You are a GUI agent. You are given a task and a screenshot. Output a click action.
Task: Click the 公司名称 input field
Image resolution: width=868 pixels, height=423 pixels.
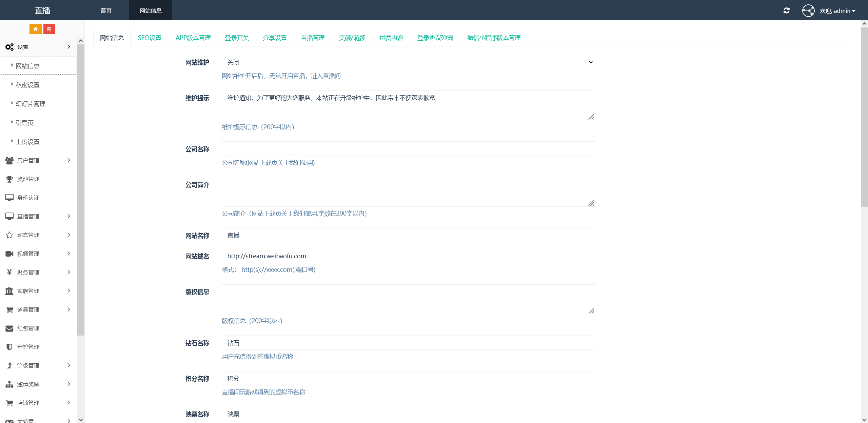(x=408, y=149)
